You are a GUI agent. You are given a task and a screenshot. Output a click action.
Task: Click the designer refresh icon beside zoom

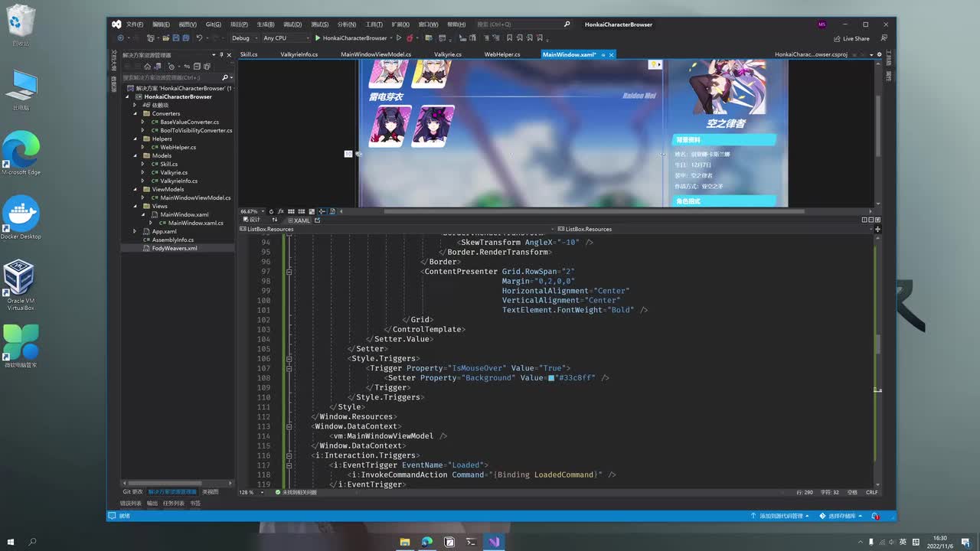[x=271, y=211]
